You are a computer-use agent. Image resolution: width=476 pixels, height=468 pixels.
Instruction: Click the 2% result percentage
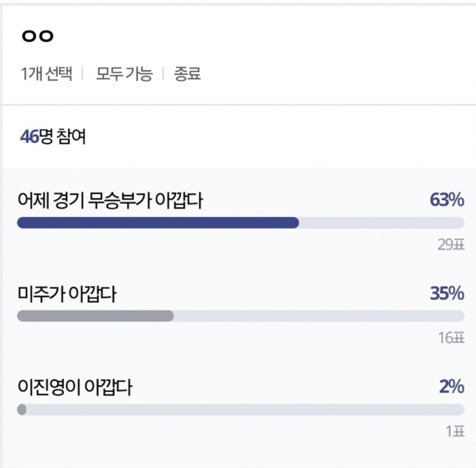[x=451, y=387]
